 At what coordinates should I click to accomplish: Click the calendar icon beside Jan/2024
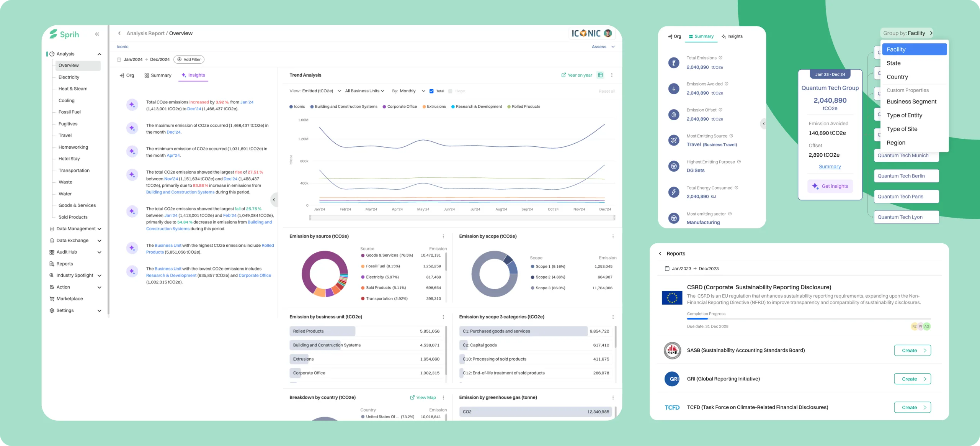point(119,60)
